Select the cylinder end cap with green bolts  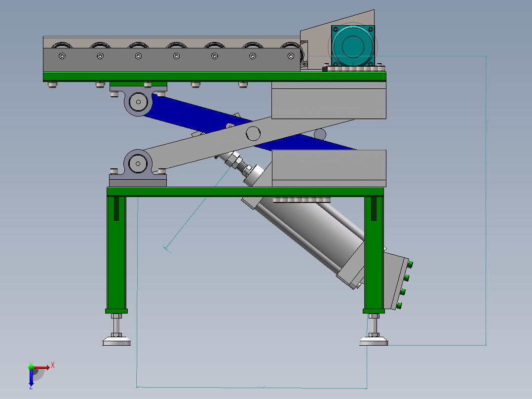click(x=397, y=280)
